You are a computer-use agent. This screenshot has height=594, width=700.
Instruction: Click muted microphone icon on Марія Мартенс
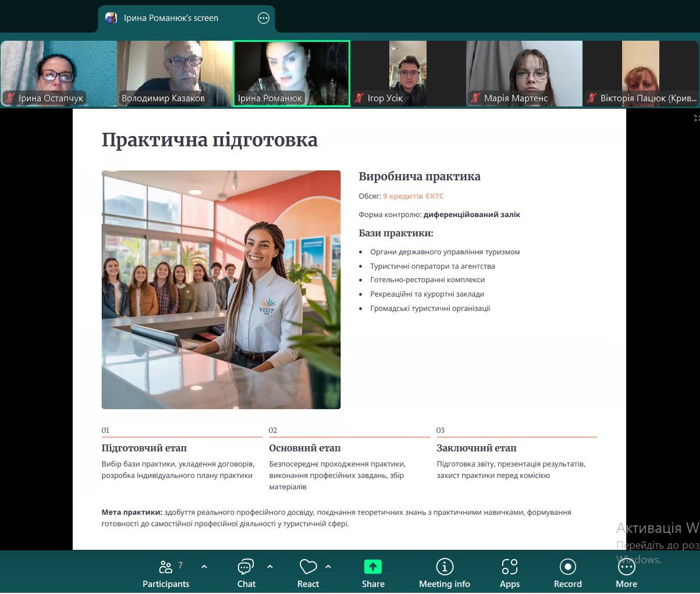pyautogui.click(x=475, y=98)
